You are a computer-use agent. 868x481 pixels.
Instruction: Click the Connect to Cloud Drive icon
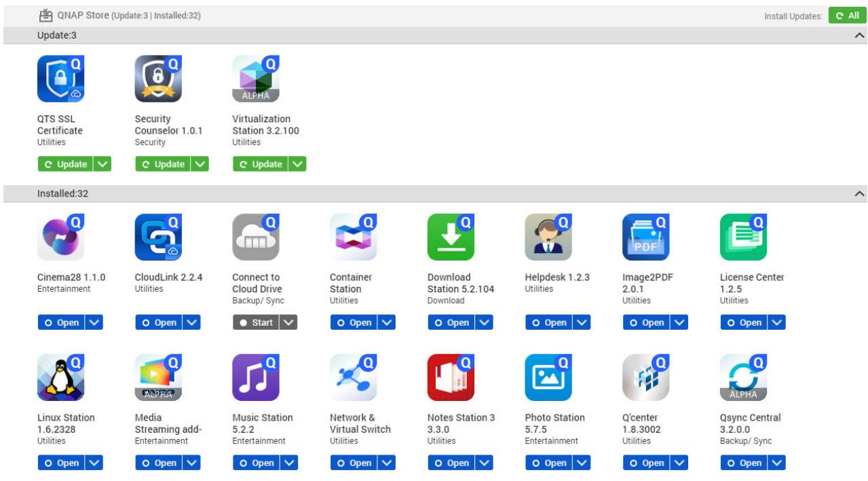tap(256, 237)
